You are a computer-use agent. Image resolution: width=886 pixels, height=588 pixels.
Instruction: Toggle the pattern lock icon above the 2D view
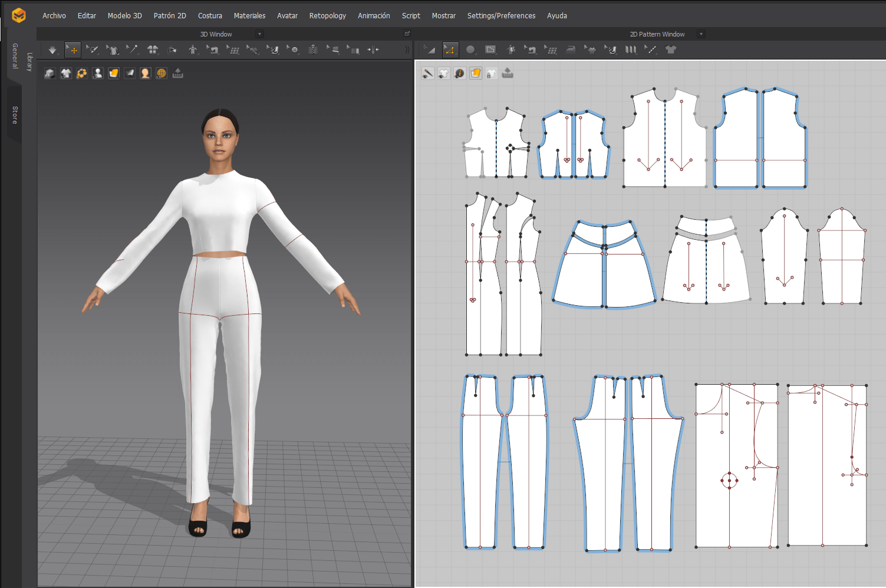[492, 73]
